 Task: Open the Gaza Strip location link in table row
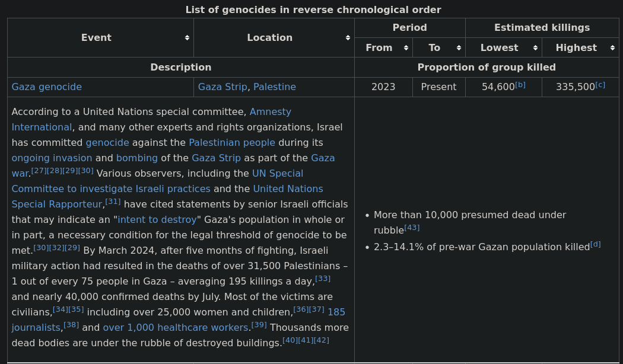point(223,87)
